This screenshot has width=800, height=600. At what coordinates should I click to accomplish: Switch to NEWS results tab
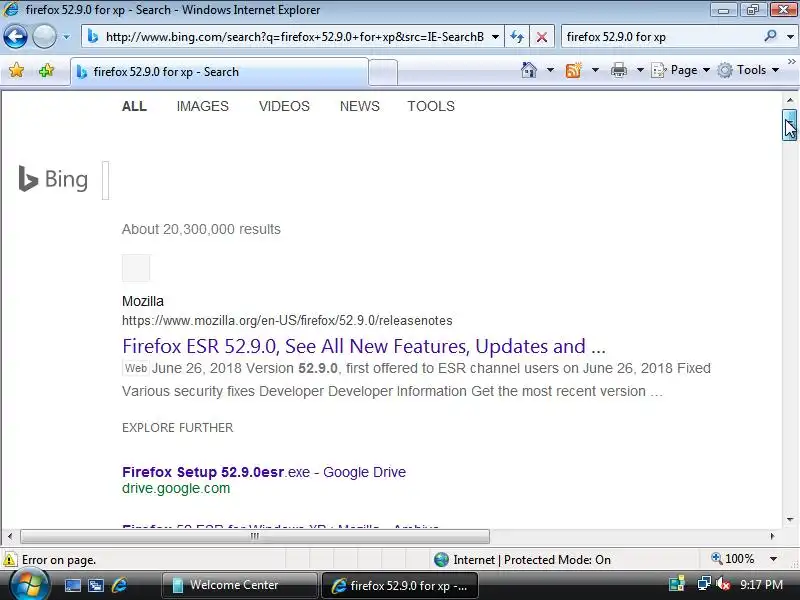point(360,106)
